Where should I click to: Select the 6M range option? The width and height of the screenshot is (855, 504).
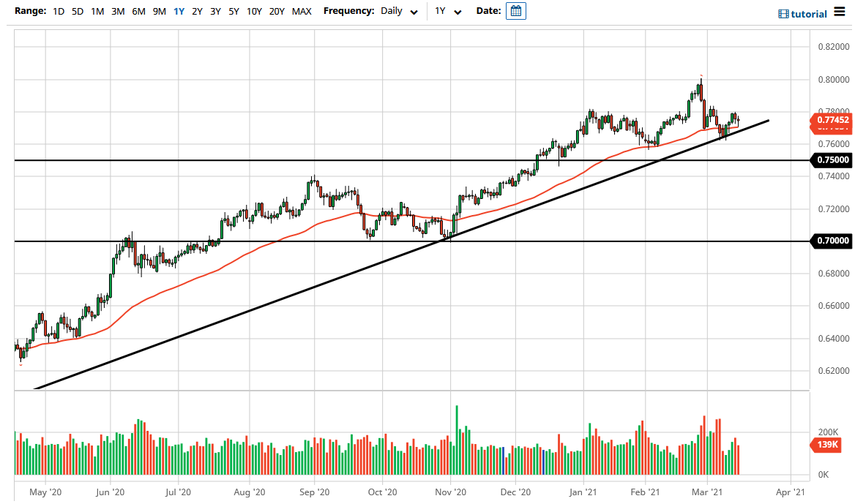coord(138,12)
